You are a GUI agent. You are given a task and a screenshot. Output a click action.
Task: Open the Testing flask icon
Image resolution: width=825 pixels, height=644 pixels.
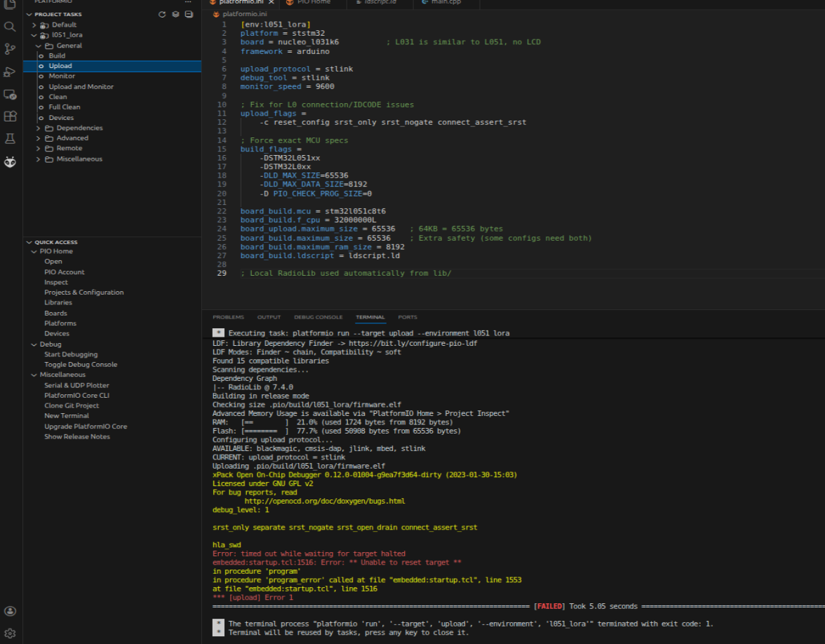[10, 139]
